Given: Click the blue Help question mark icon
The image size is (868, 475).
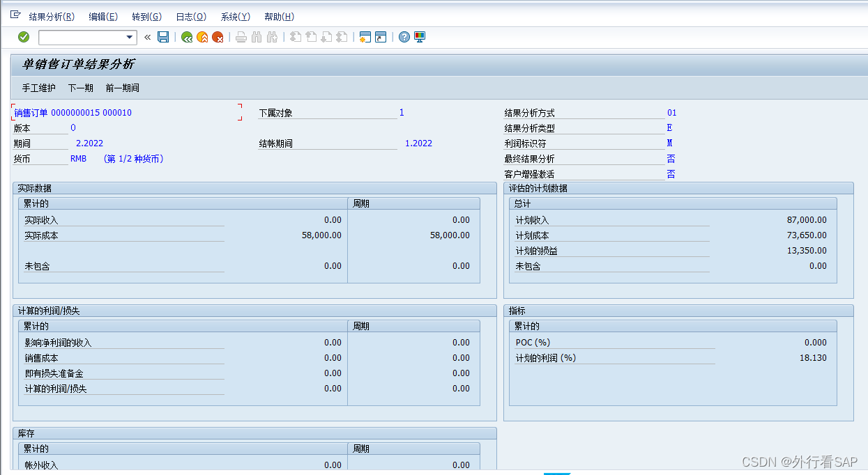Looking at the screenshot, I should coord(404,37).
